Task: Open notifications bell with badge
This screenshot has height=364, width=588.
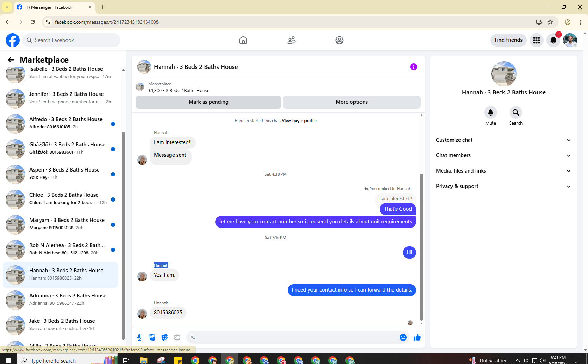Action: pos(553,40)
